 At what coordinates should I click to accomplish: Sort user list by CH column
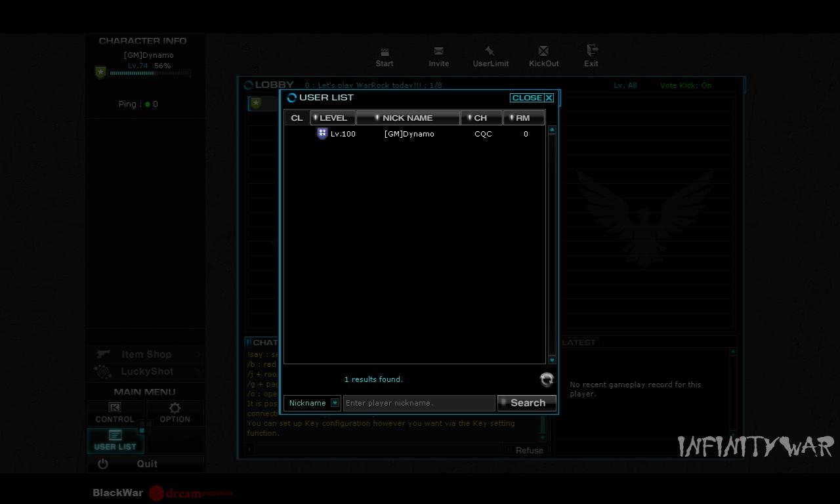(481, 118)
